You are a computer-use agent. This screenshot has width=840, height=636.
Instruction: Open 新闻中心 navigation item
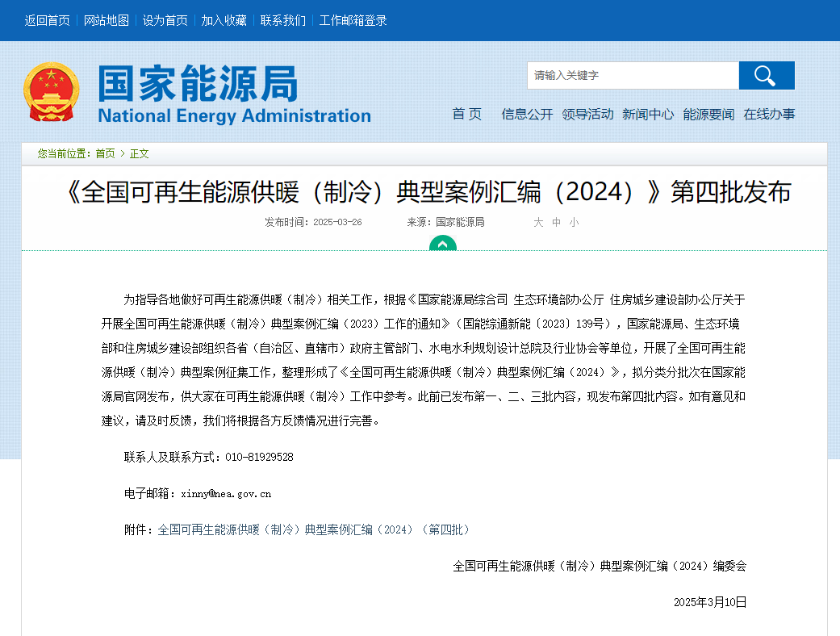[648, 114]
